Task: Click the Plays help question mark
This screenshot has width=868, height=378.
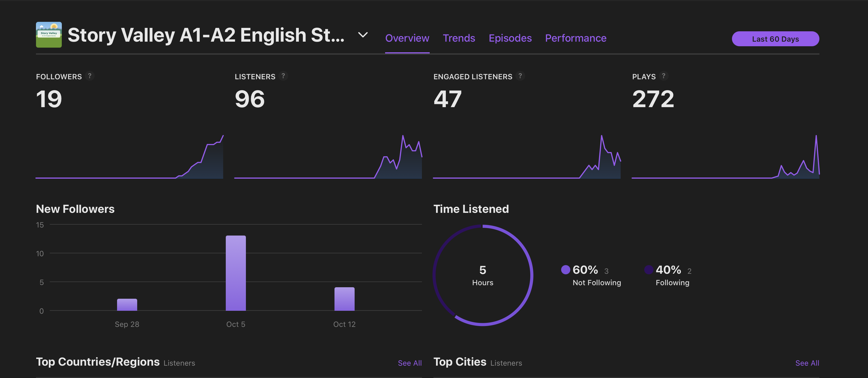Action: 664,76
